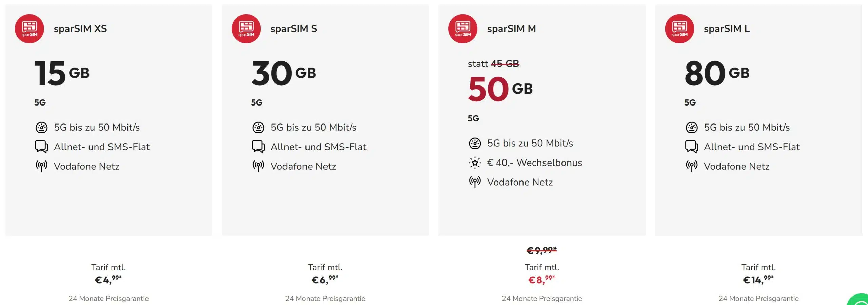Click the sparSIM L logo icon
868x305 pixels.
click(679, 28)
